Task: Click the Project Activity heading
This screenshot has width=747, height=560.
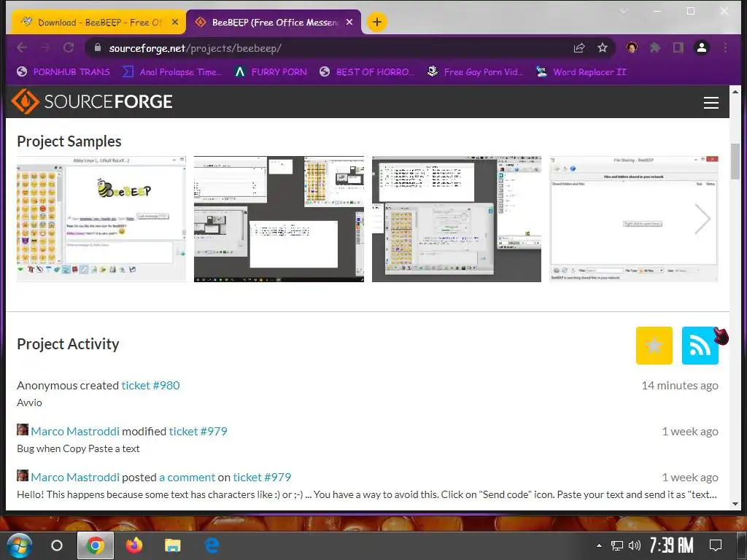Action: (x=68, y=344)
